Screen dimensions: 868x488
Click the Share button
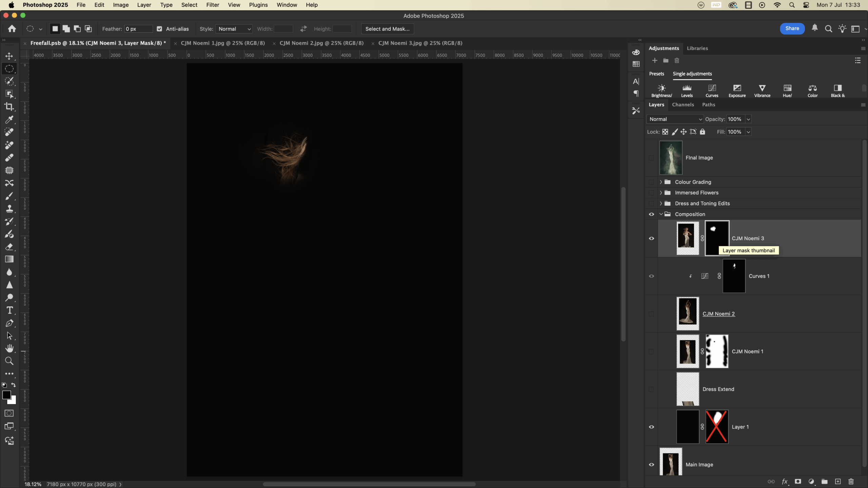coord(792,28)
